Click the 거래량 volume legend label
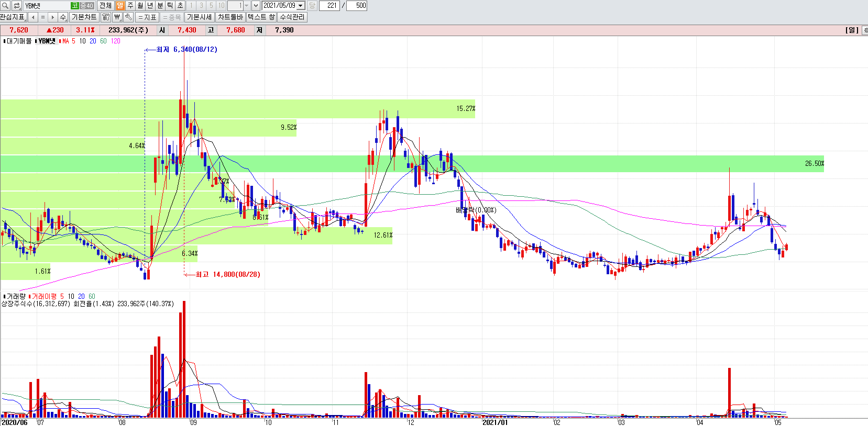 pos(16,296)
